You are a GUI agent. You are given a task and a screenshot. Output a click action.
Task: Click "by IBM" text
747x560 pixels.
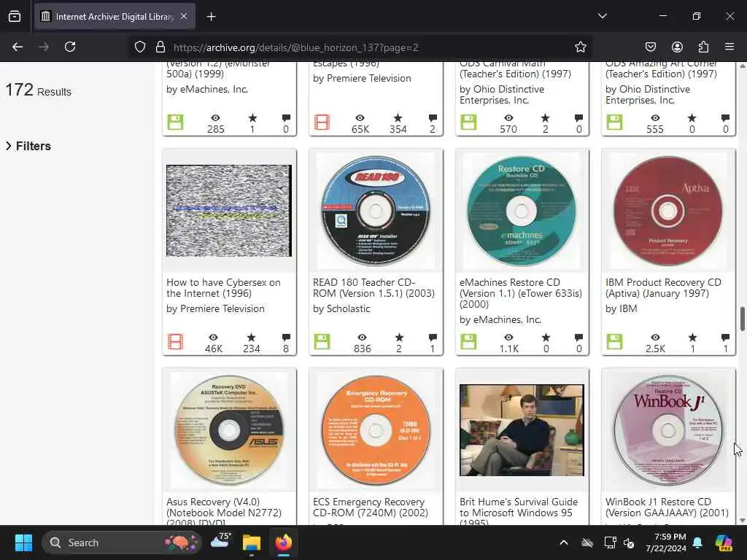[x=622, y=308]
